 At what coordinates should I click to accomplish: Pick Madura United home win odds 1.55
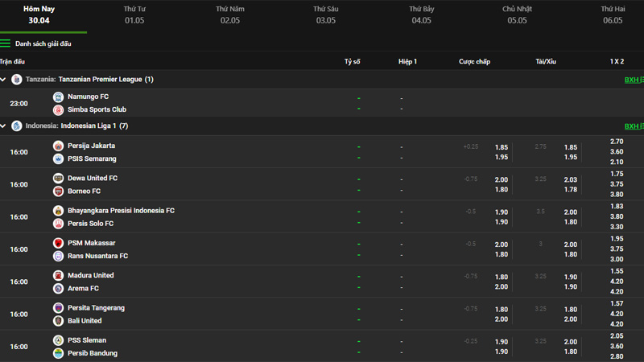617,271
